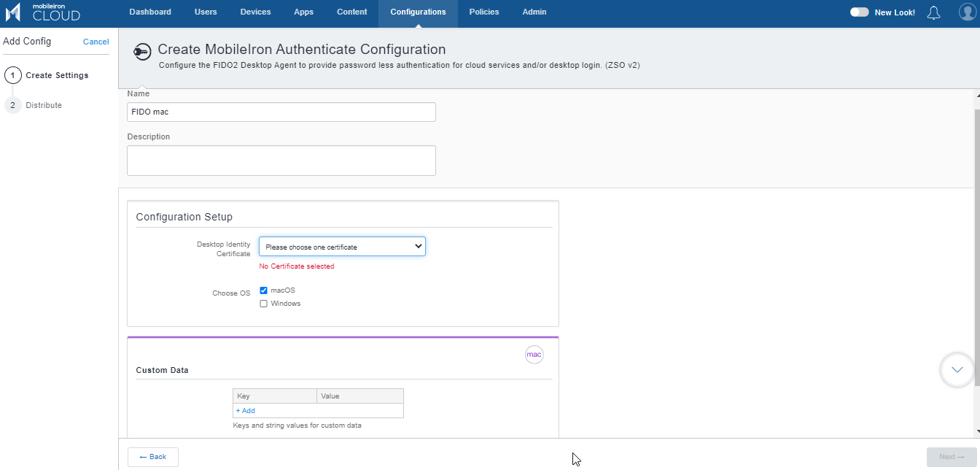
Task: Click the Next button
Action: 952,457
